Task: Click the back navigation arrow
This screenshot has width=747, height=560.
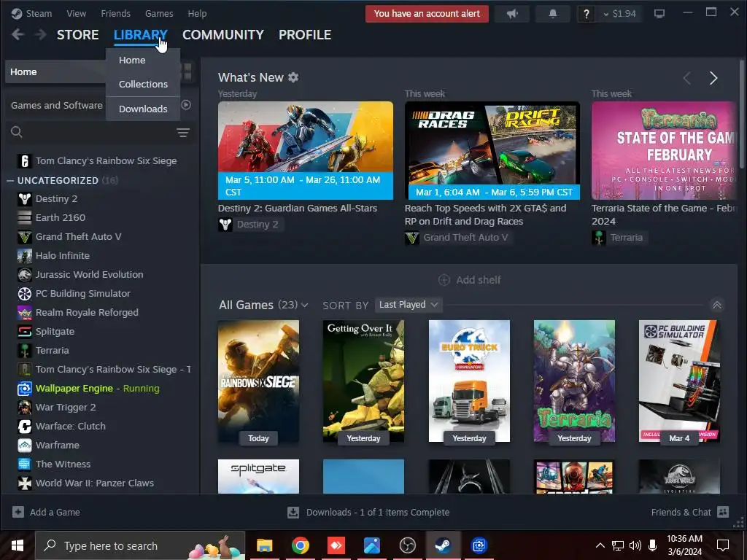Action: pyautogui.click(x=18, y=35)
